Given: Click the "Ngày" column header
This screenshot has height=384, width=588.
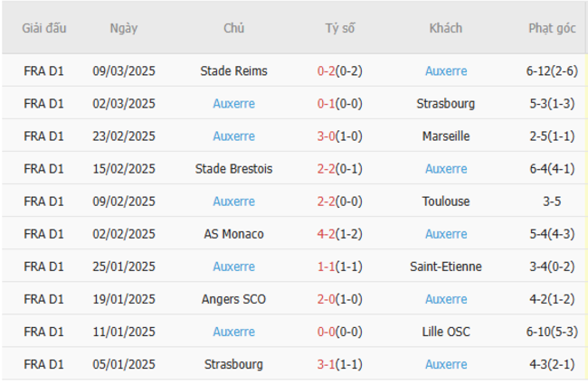Looking at the screenshot, I should (x=124, y=28).
